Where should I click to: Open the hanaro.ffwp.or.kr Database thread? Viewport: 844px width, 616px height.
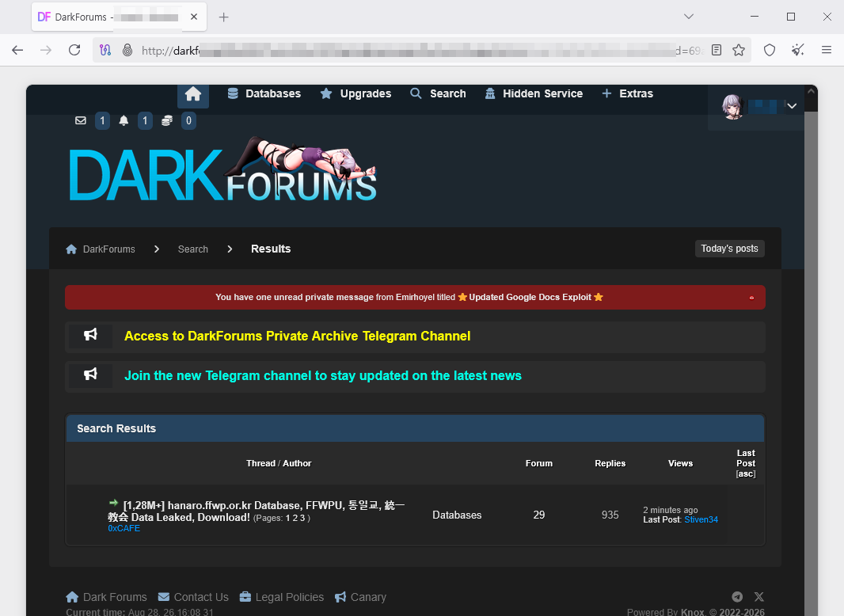click(257, 511)
